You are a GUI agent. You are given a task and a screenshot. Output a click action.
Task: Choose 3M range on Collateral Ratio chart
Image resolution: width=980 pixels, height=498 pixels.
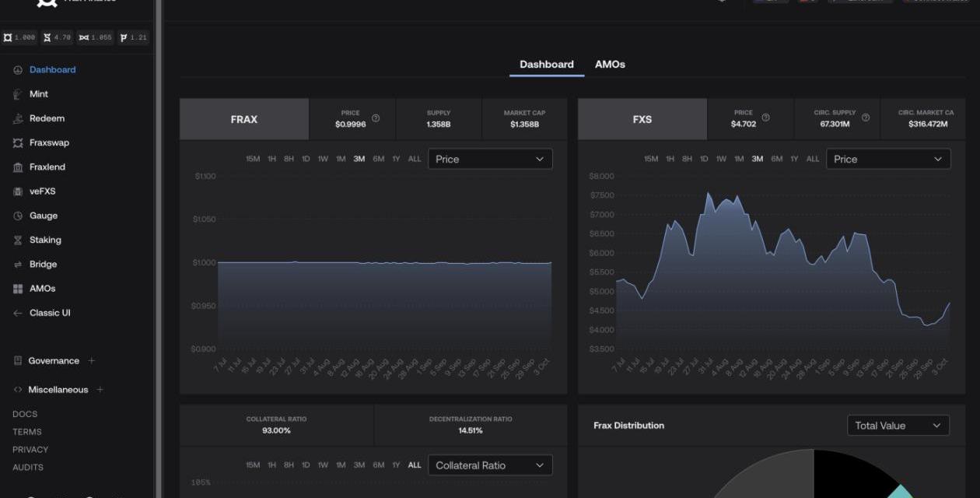coord(359,465)
